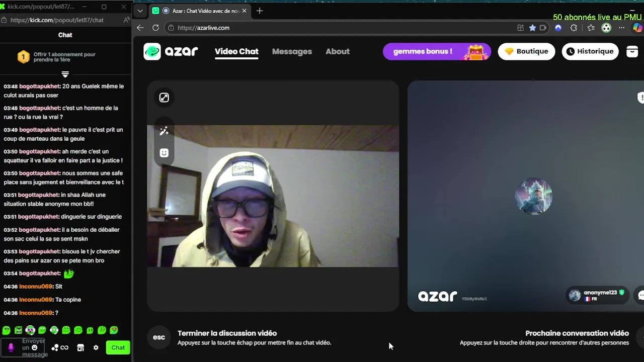Viewport: 644px width, 362px height.
Task: Click the Azar logo in the header
Action: (x=171, y=51)
